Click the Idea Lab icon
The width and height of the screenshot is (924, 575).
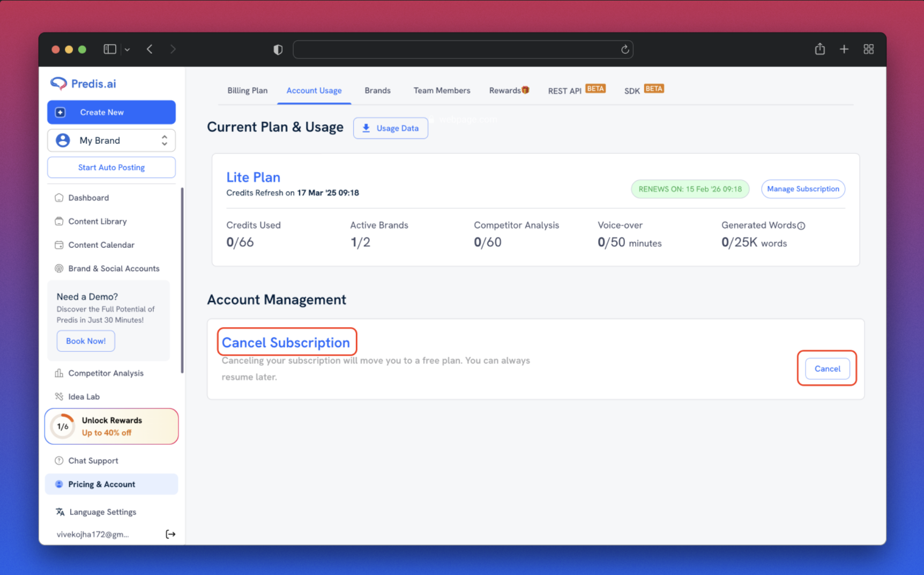click(59, 397)
